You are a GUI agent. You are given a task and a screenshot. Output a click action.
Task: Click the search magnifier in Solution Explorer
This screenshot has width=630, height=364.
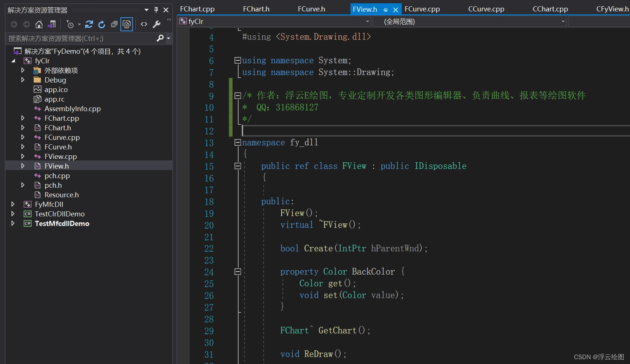pos(161,38)
